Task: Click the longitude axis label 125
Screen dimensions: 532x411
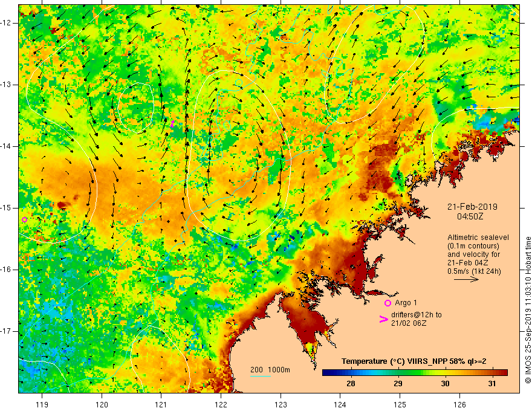Action: click(x=400, y=404)
